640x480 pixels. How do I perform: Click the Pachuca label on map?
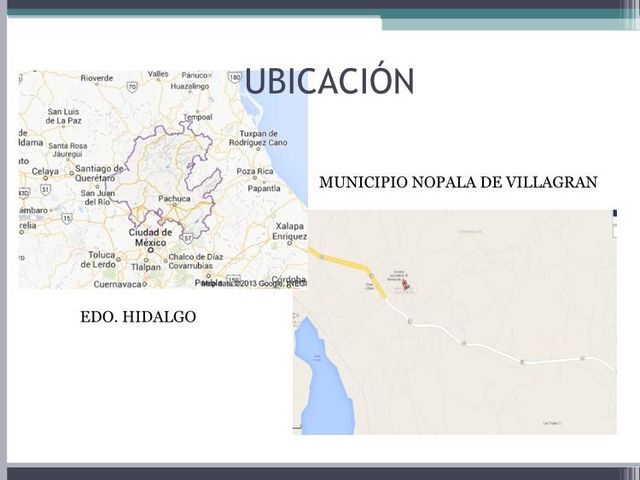174,199
